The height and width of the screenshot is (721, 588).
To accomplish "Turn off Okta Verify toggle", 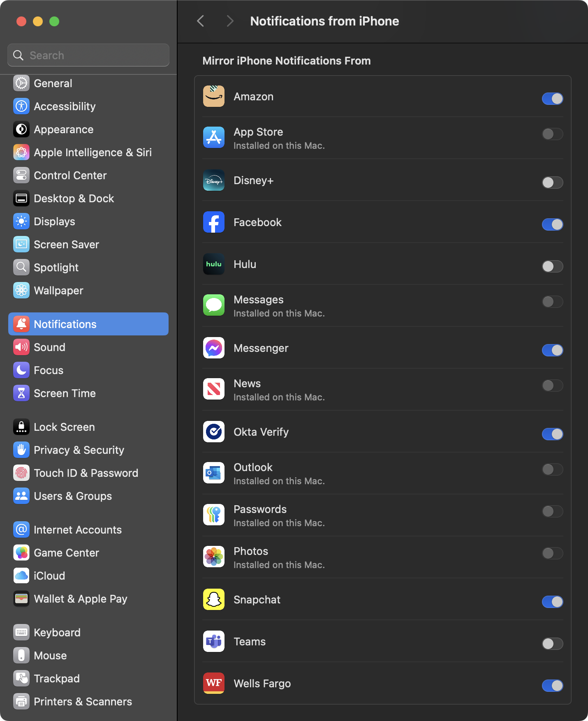I will pyautogui.click(x=552, y=434).
